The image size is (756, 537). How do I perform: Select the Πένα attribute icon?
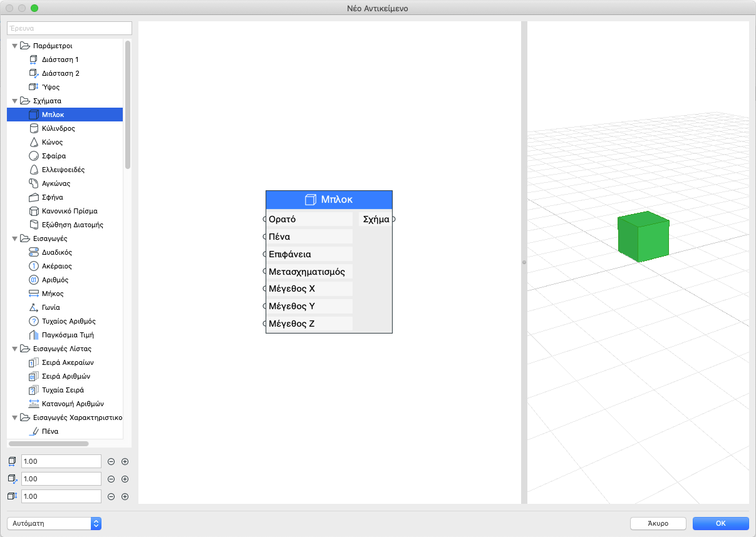[x=34, y=431]
